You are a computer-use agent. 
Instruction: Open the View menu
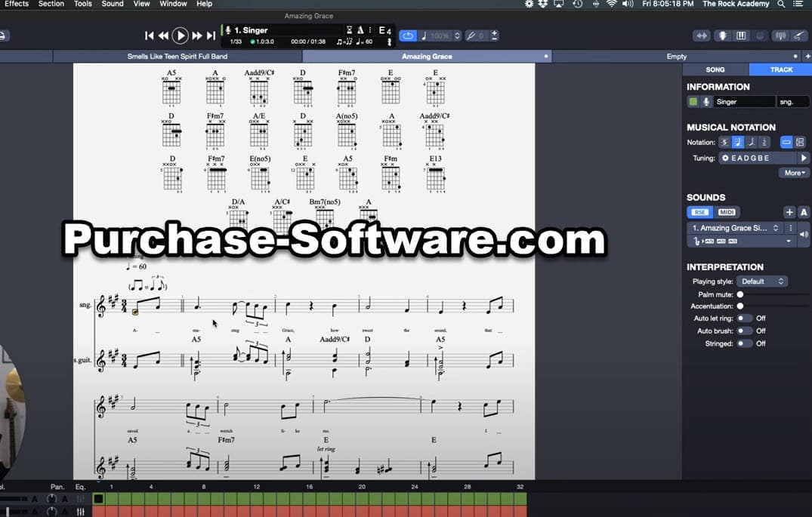(x=141, y=4)
